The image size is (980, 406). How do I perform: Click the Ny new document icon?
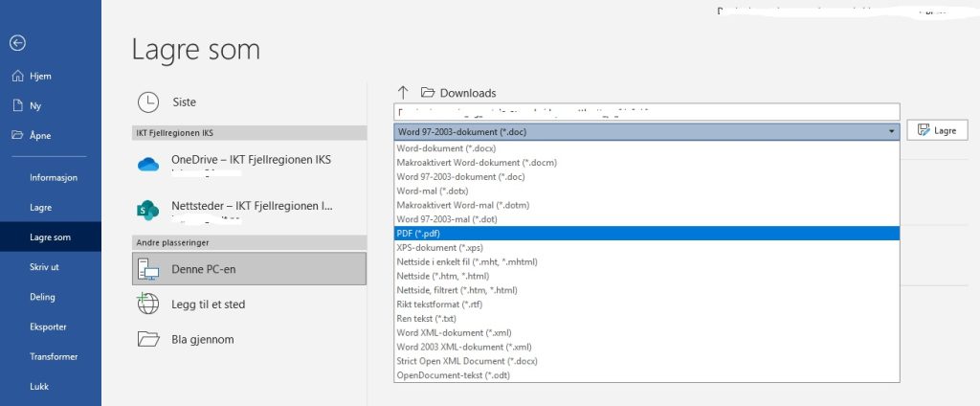(x=18, y=105)
